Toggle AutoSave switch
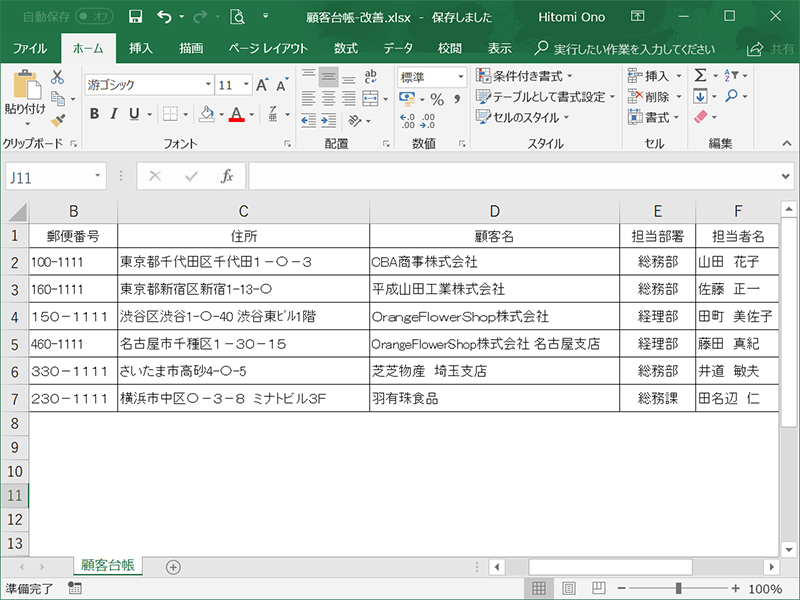This screenshot has width=800, height=600. [x=94, y=17]
